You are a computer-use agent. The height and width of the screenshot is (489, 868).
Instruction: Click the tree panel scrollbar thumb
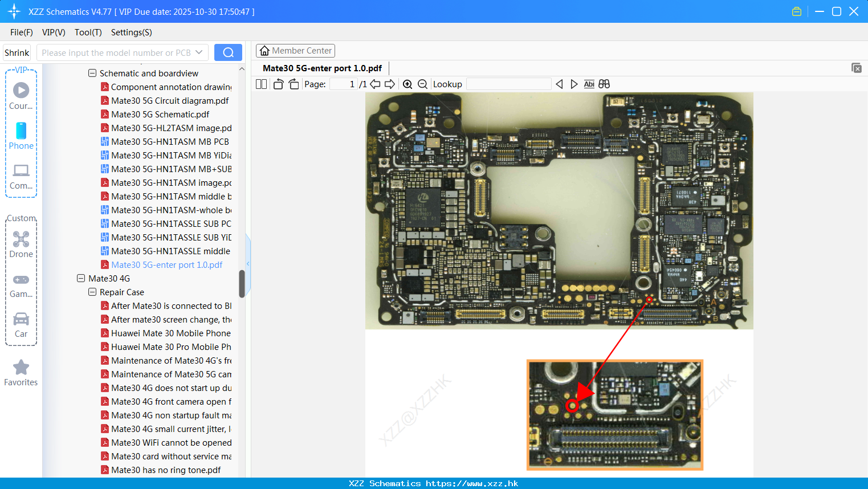click(242, 283)
